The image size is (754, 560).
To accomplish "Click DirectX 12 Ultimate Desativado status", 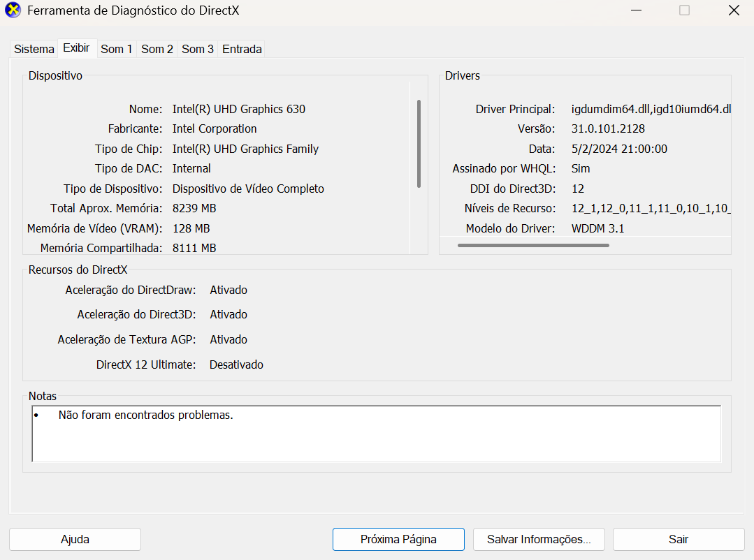I will click(236, 365).
